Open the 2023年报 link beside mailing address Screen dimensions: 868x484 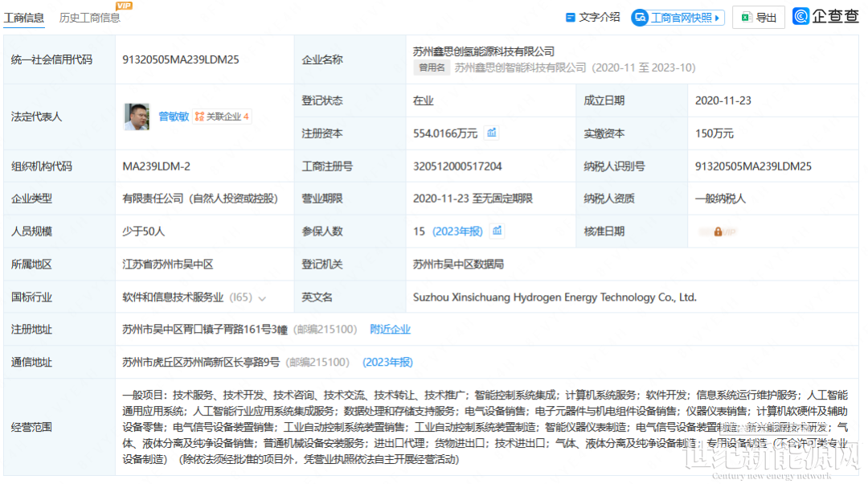tap(387, 363)
